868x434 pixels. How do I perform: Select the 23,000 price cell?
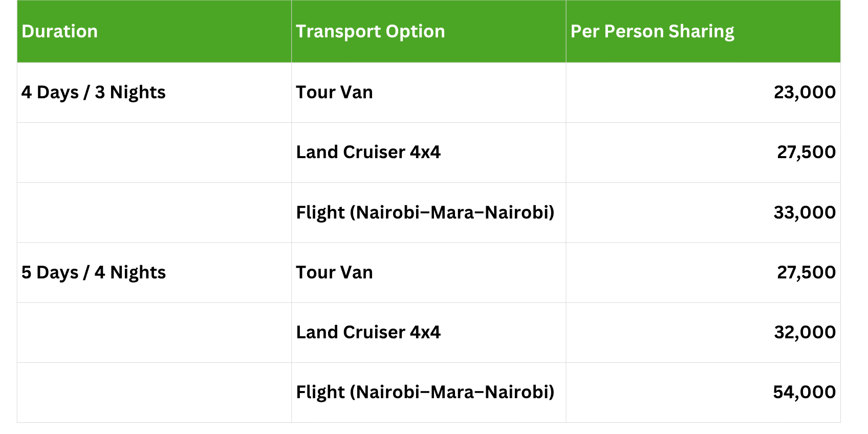point(804,93)
